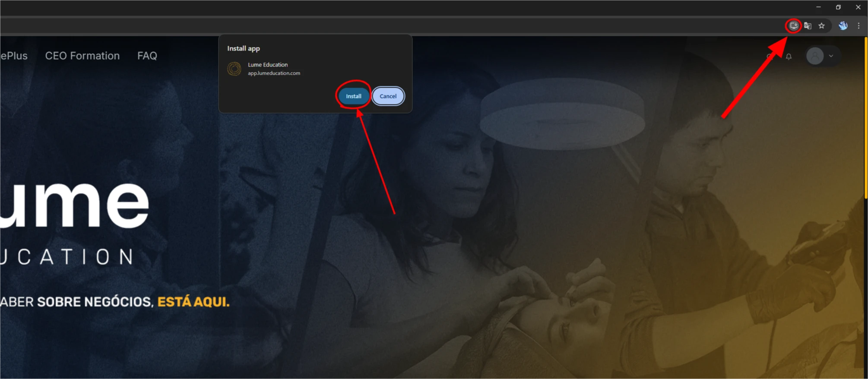Viewport: 868px width, 379px height.
Task: Open the FAQ nav item
Action: click(147, 56)
